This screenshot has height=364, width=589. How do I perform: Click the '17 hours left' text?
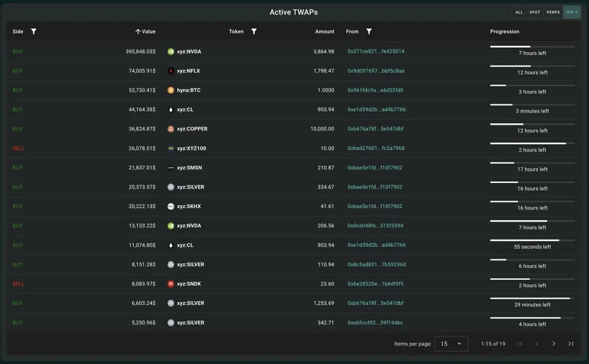coord(533,169)
